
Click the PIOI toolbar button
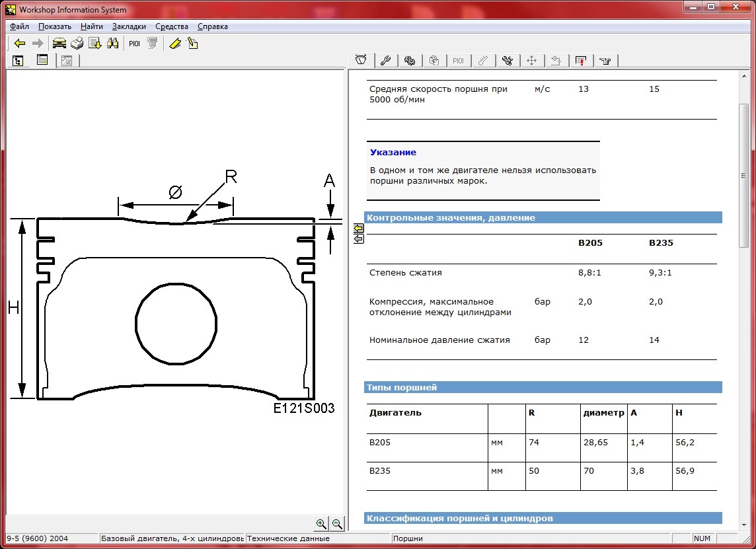point(134,44)
